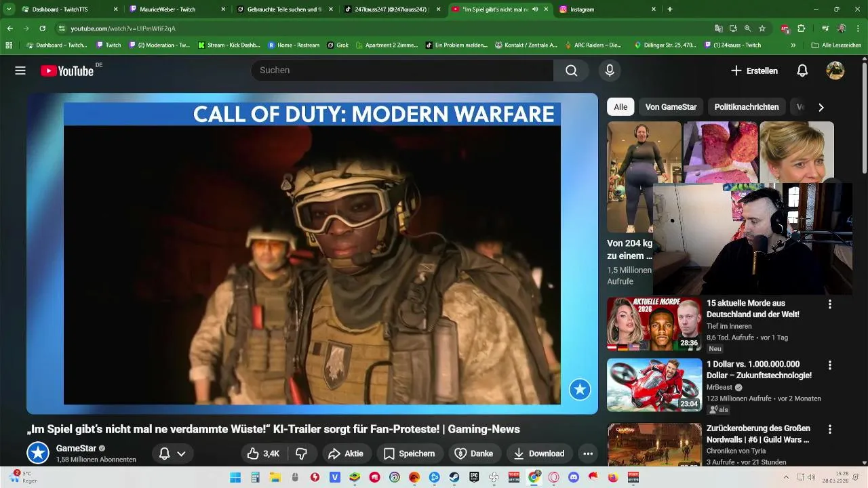The width and height of the screenshot is (868, 488).
Task: Open Alle Lesezeichen bookmarks folder
Action: (836, 45)
